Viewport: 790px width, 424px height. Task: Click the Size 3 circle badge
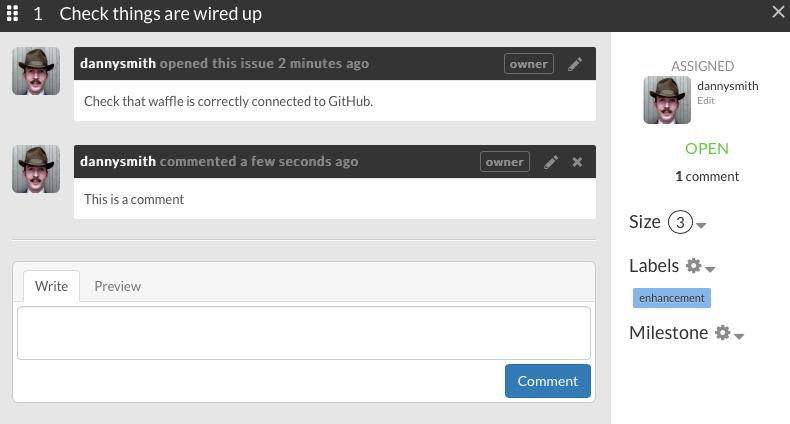tap(679, 223)
